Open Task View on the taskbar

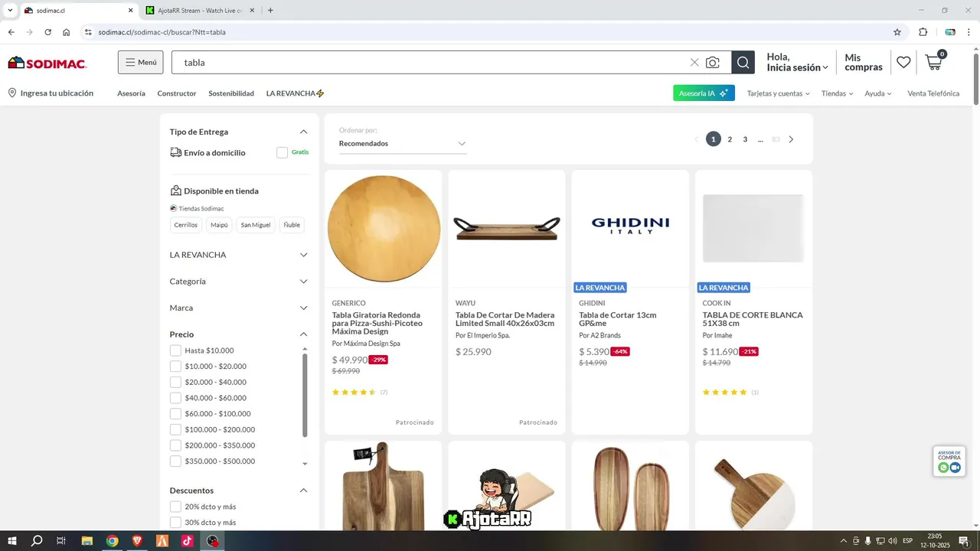click(61, 541)
